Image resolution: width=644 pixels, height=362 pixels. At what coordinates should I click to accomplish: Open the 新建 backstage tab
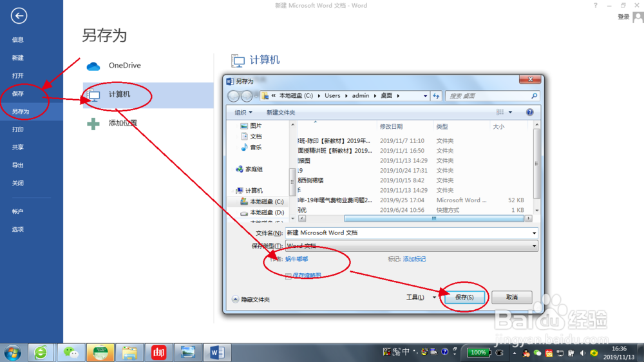coord(17,58)
